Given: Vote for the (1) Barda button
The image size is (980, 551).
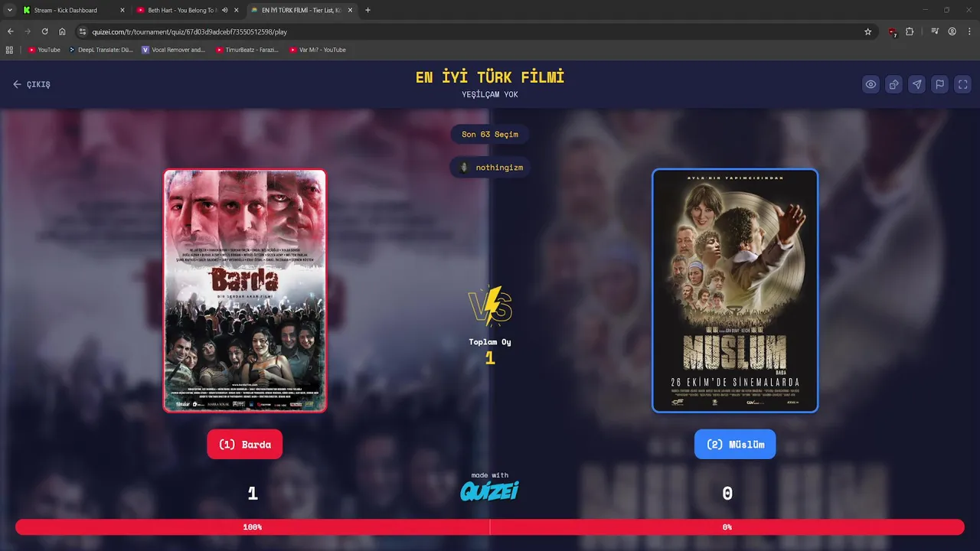Looking at the screenshot, I should (x=245, y=444).
